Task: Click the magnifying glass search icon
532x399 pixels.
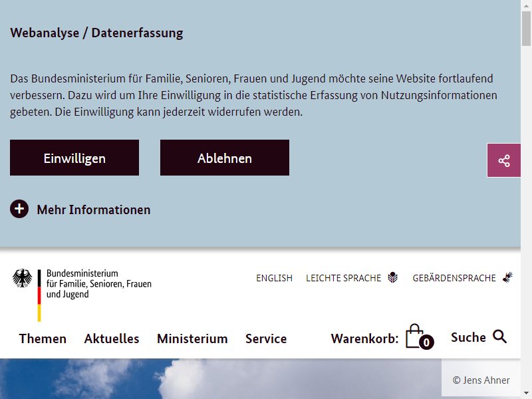Action: coord(500,336)
